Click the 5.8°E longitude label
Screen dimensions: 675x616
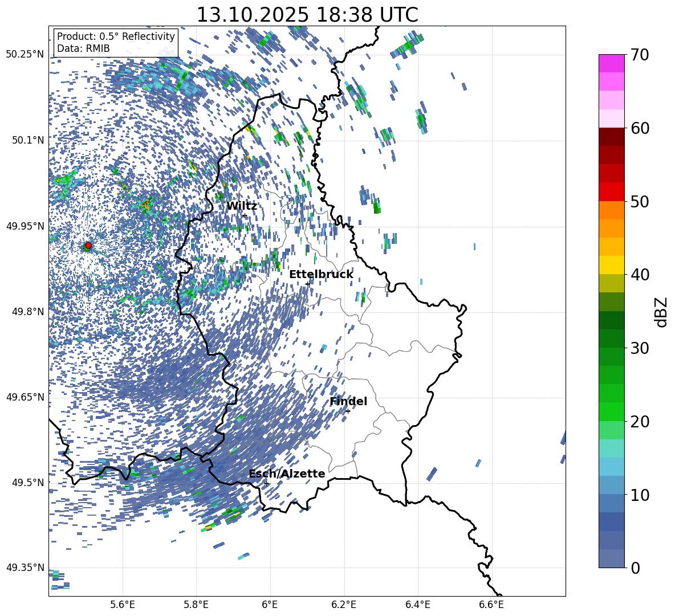click(x=196, y=605)
